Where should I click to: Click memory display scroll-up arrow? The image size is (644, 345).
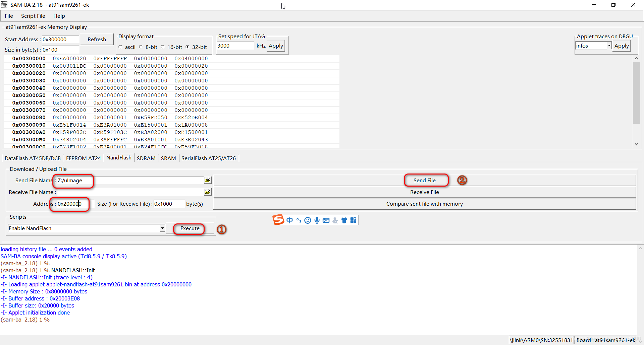(x=636, y=59)
